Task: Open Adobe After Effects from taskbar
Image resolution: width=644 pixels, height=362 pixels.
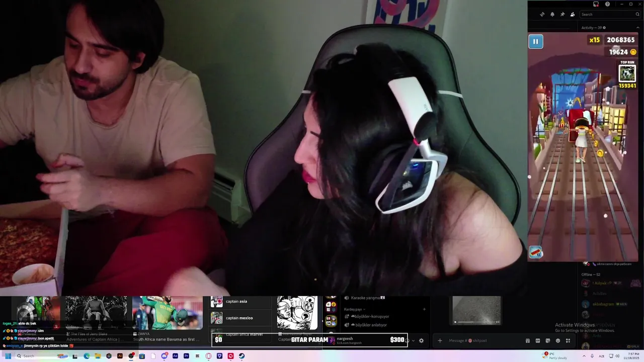Action: 175,356
